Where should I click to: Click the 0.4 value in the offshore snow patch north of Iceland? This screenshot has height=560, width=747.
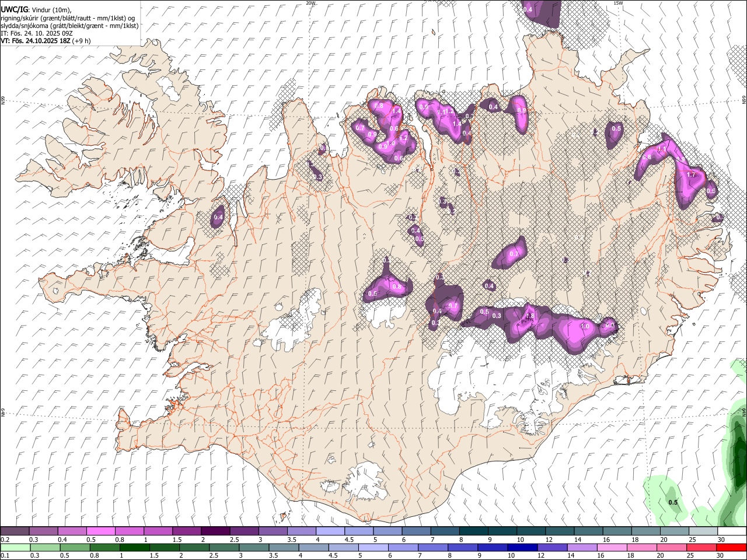[x=528, y=9]
